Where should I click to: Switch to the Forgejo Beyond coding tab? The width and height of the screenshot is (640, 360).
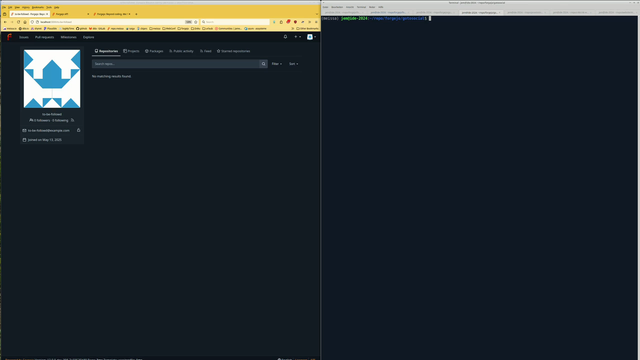click(x=111, y=14)
